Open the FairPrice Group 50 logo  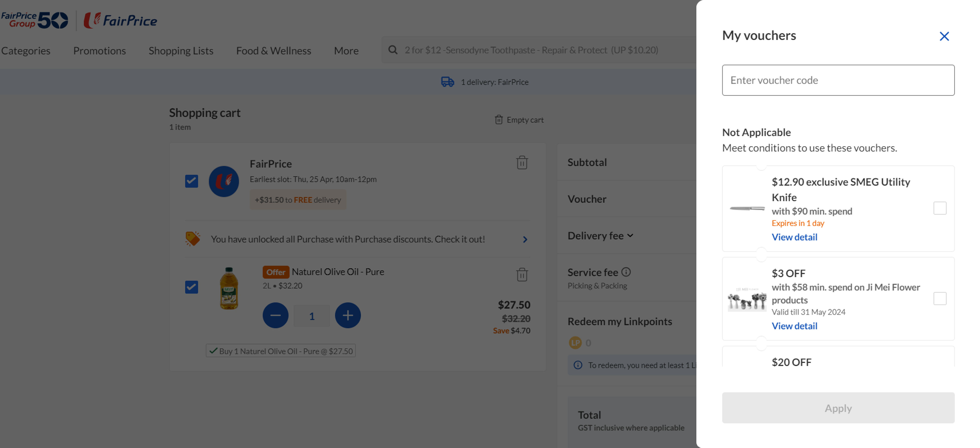pyautogui.click(x=34, y=20)
